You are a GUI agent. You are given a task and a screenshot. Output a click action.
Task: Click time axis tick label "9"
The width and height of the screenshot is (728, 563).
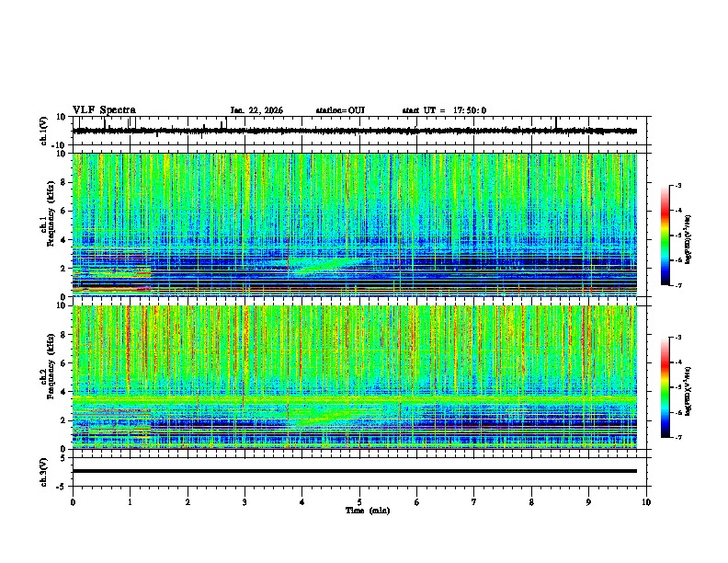(588, 502)
